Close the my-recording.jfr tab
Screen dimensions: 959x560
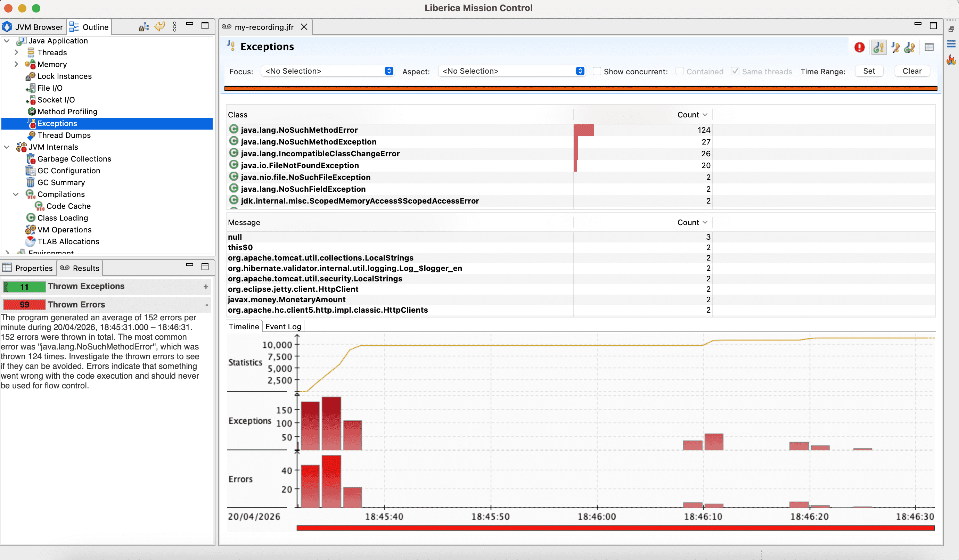tap(304, 27)
